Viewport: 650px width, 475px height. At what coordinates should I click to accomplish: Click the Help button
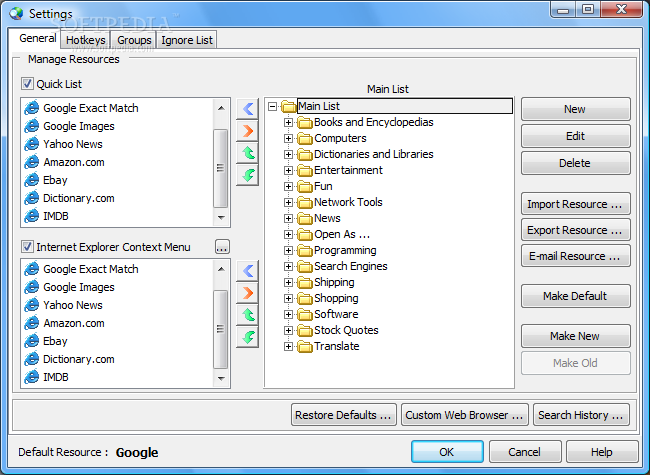click(x=601, y=452)
